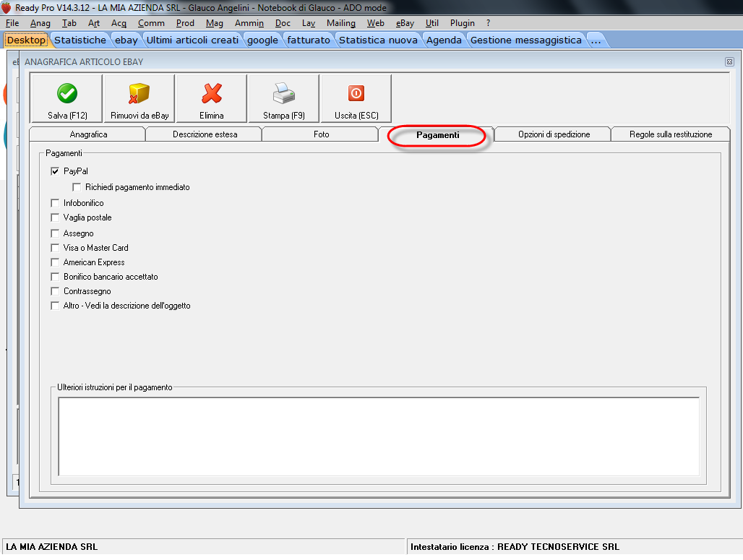
Task: Go to the Foto tab
Action: tap(321, 134)
